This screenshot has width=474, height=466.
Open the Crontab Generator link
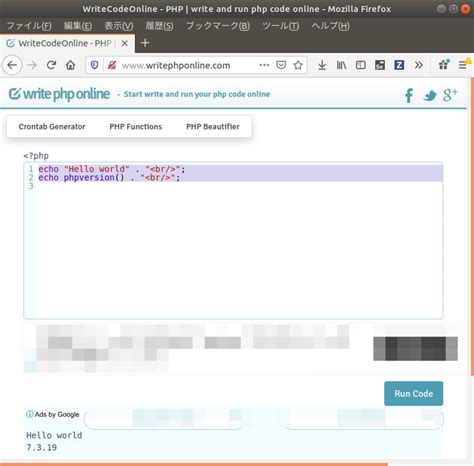(x=52, y=127)
